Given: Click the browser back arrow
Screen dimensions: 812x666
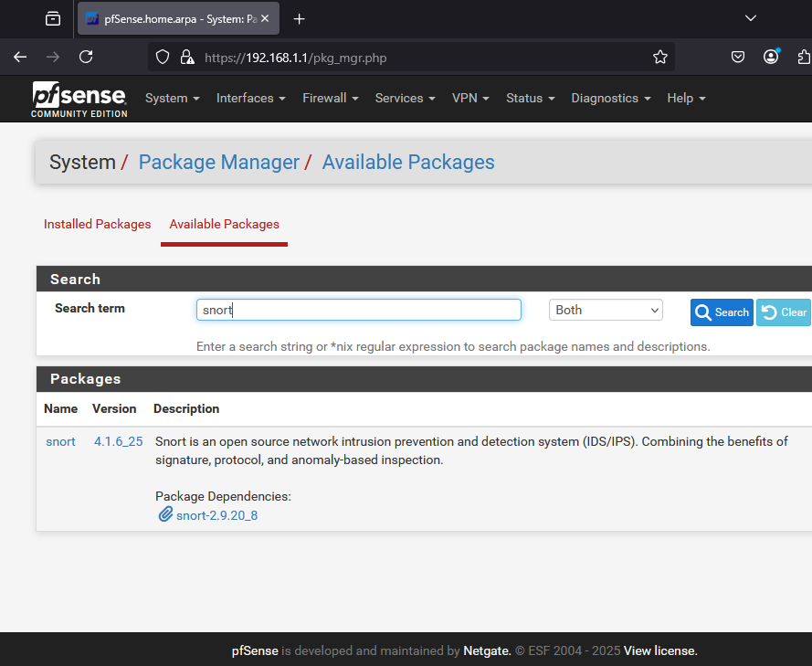Looking at the screenshot, I should pyautogui.click(x=20, y=57).
